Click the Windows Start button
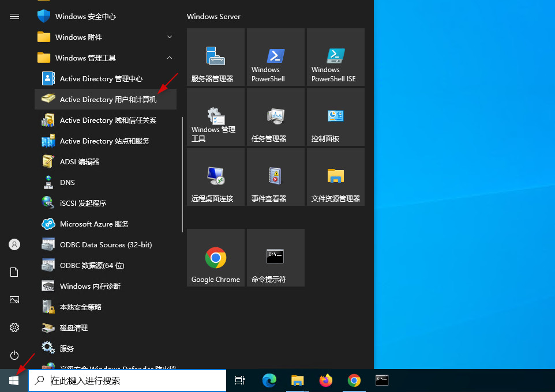This screenshot has width=555, height=392. point(14,380)
